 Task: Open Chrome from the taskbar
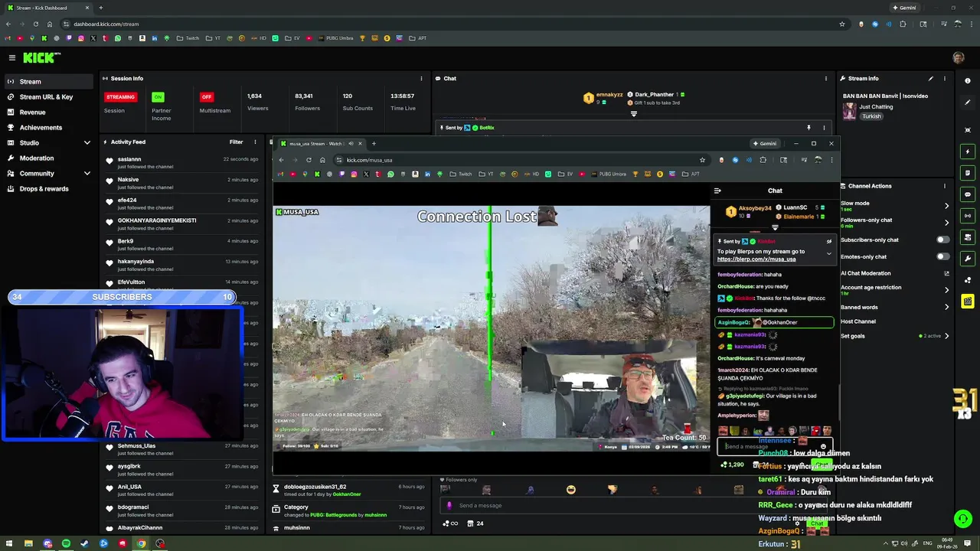click(141, 544)
